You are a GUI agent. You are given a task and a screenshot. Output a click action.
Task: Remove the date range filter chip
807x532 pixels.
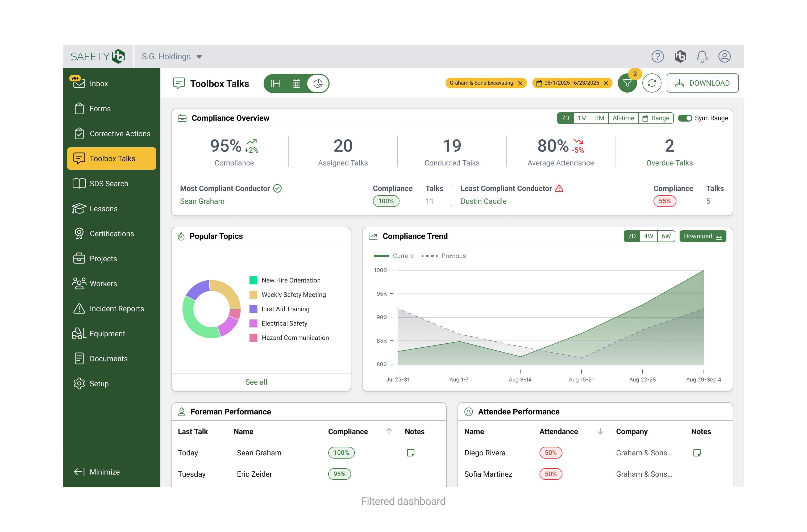click(606, 83)
